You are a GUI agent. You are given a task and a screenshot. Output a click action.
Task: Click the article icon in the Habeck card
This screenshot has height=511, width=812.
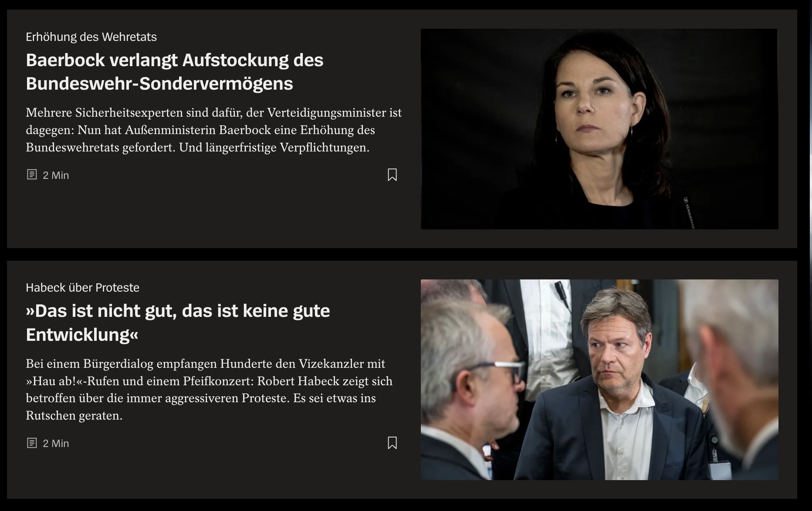point(32,443)
